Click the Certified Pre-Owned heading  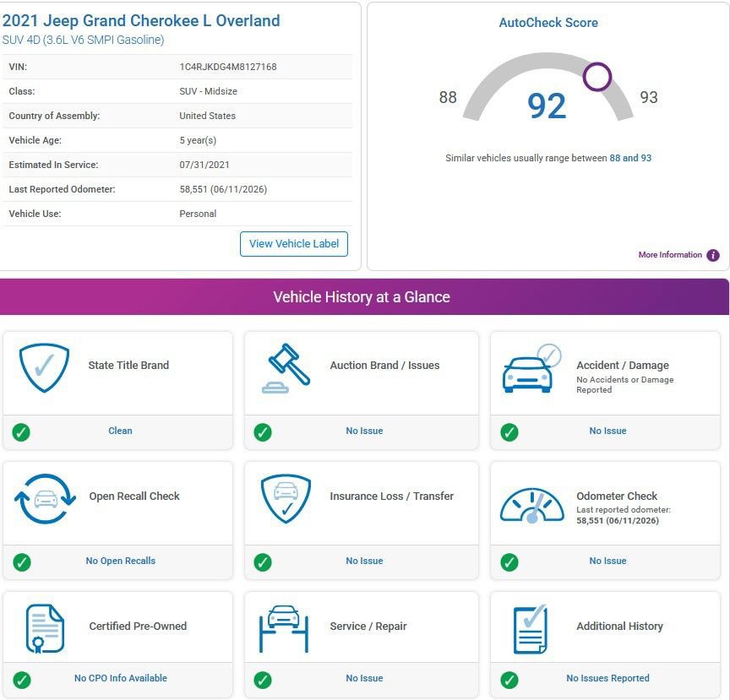tap(138, 627)
